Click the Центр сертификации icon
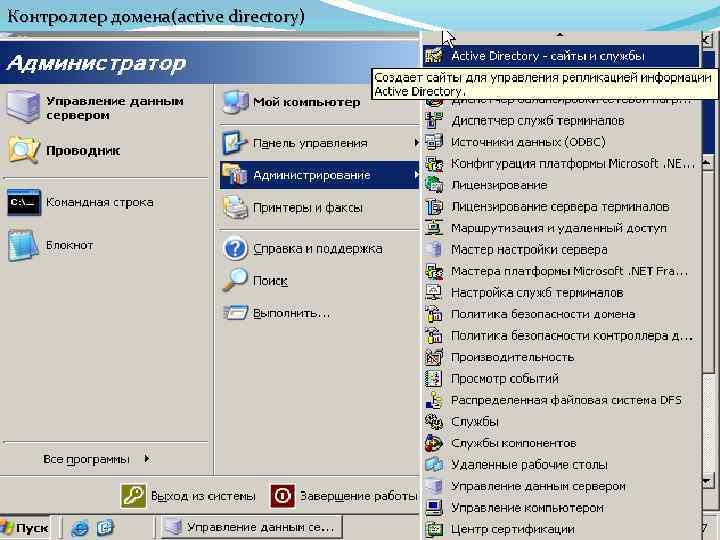The width and height of the screenshot is (720, 540). pyautogui.click(x=434, y=529)
